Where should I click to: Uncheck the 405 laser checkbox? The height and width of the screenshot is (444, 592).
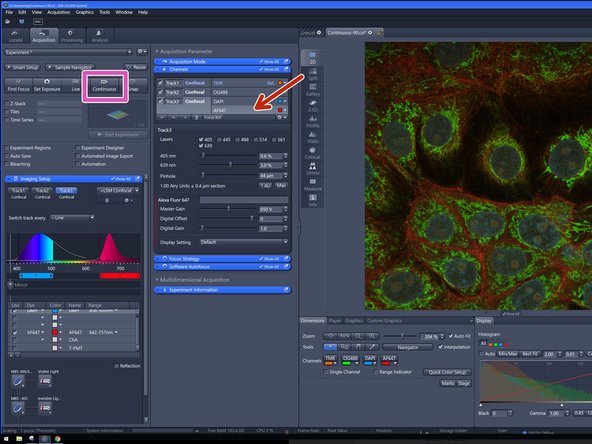pyautogui.click(x=201, y=139)
